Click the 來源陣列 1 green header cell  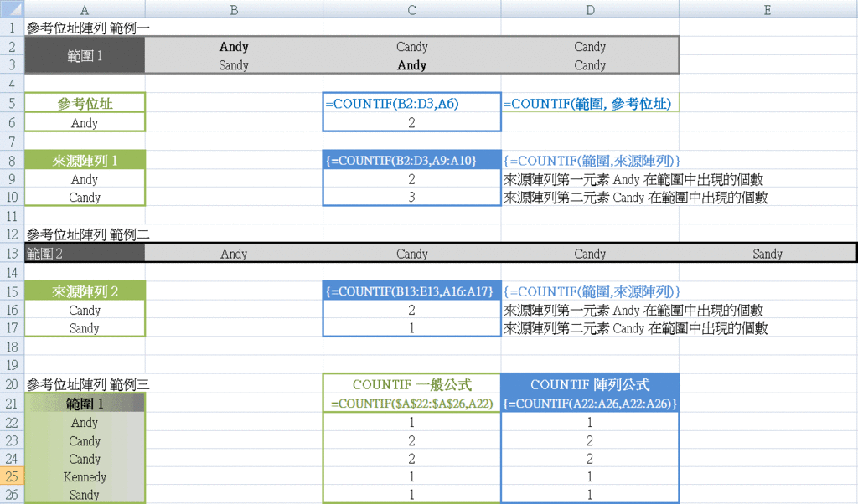click(x=84, y=159)
